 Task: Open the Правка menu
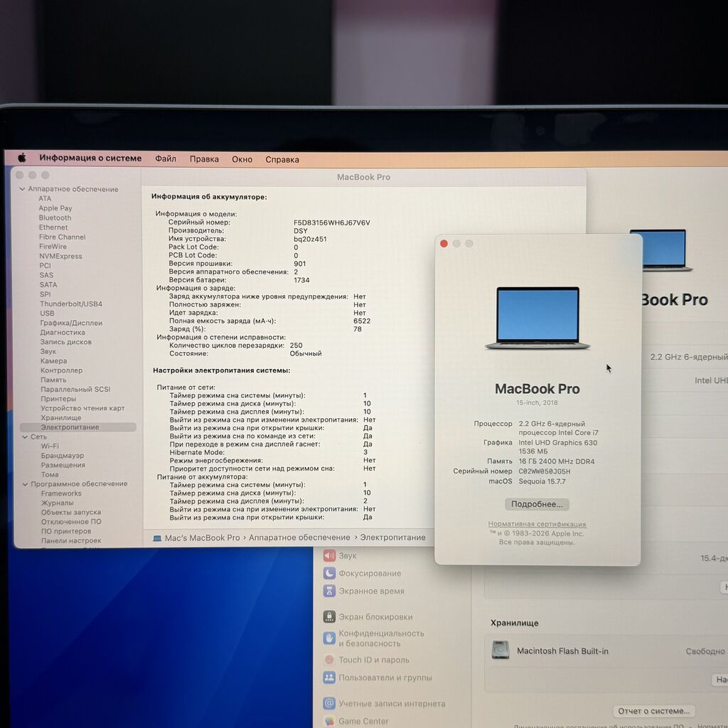(x=204, y=159)
